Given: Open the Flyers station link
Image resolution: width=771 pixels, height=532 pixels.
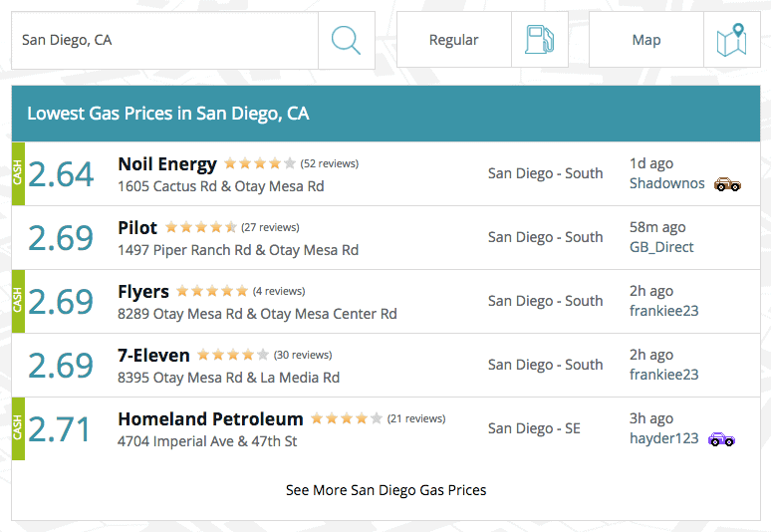Looking at the screenshot, I should pyautogui.click(x=143, y=292).
